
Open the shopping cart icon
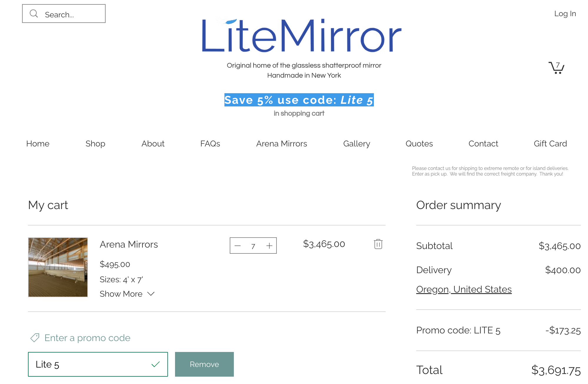tap(556, 68)
